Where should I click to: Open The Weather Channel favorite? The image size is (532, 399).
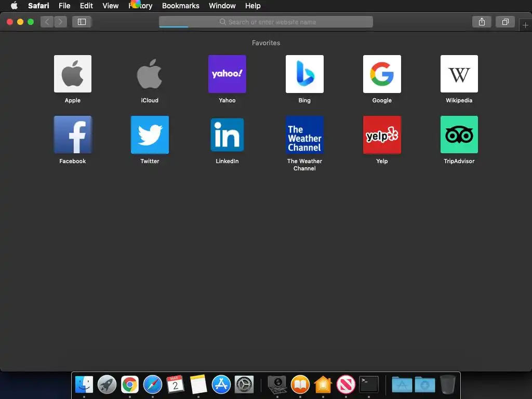click(x=304, y=135)
